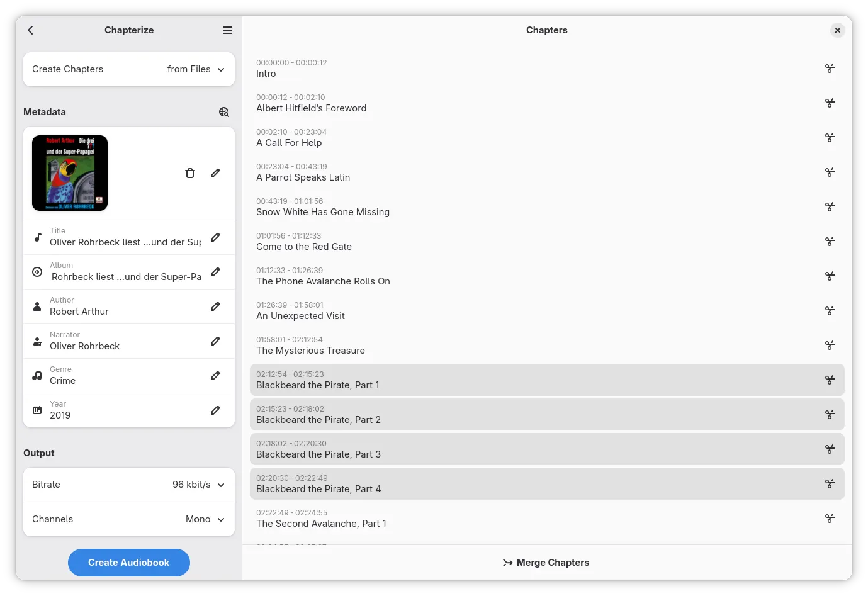Select The Mysterious Treasure chapter title
The width and height of the screenshot is (868, 596).
(310, 351)
